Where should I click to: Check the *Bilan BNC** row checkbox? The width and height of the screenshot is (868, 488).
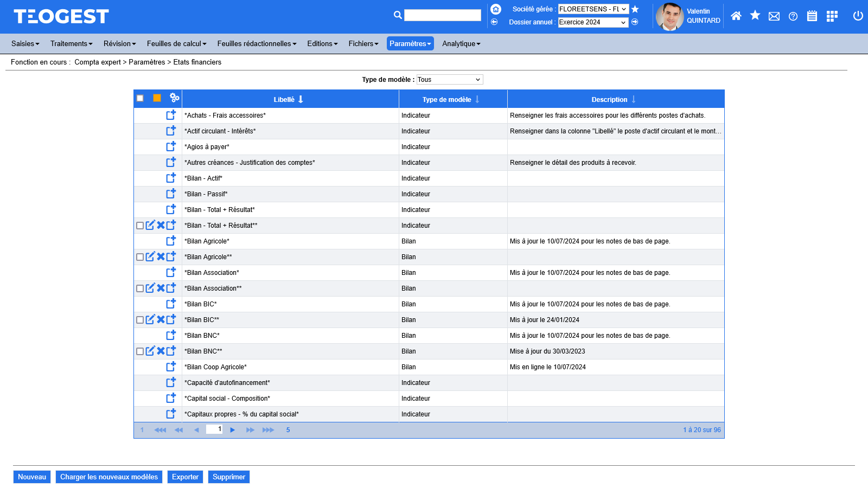(x=140, y=351)
